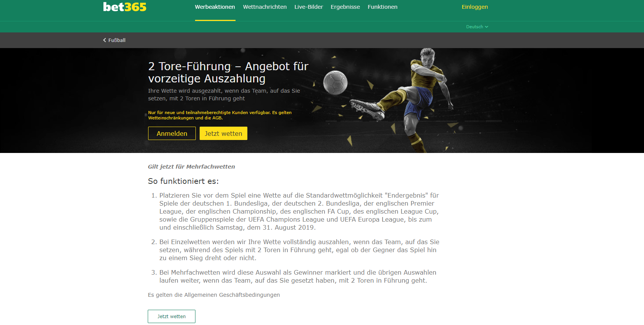The width and height of the screenshot is (644, 325).
Task: Click the Gilt jetzt für Mehrfachwetten note
Action: [191, 167]
